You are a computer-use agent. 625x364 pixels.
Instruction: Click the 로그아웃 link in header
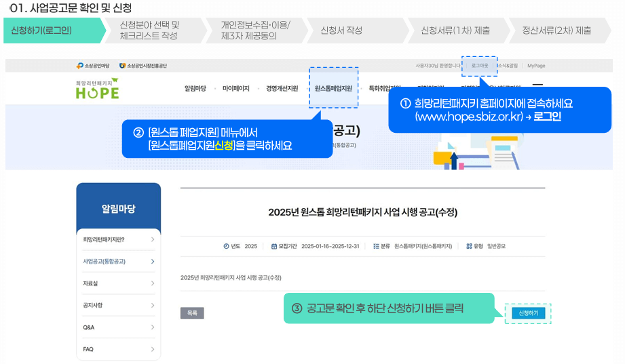point(480,66)
